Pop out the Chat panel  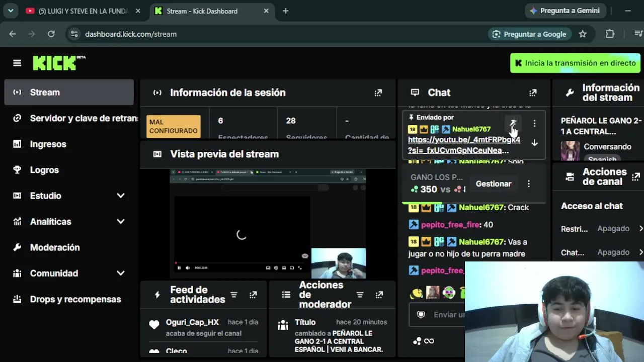tap(533, 93)
